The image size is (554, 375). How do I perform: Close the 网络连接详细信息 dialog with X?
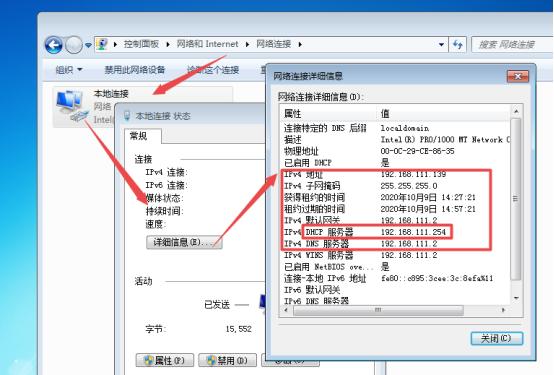[x=518, y=76]
